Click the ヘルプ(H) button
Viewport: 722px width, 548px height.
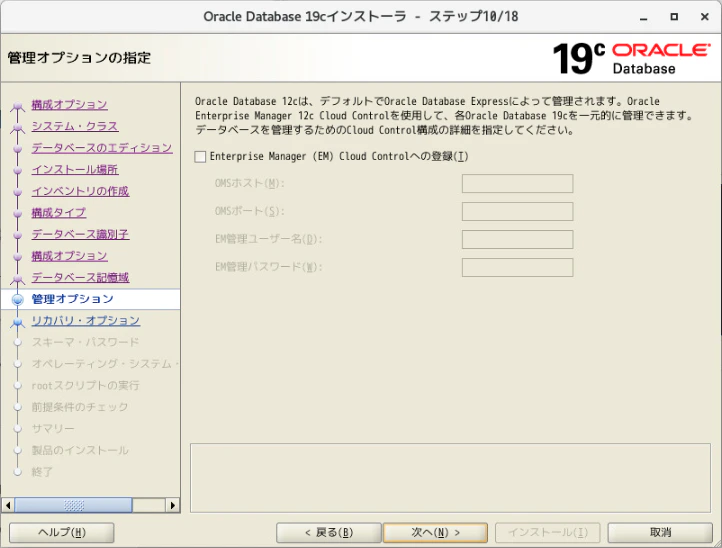(62, 533)
